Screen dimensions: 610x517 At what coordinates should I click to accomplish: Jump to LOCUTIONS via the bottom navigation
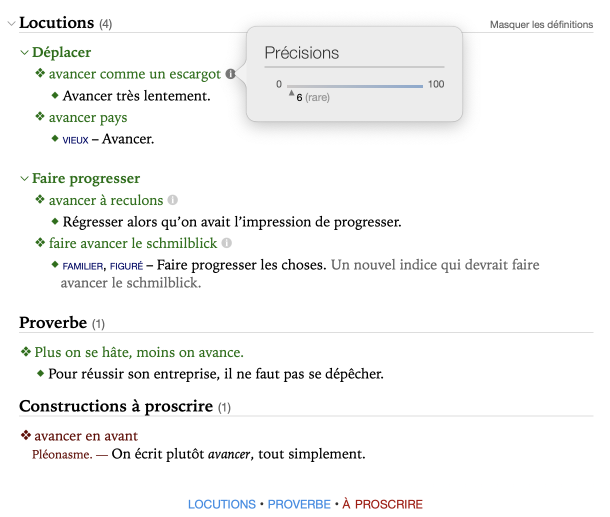click(222, 505)
